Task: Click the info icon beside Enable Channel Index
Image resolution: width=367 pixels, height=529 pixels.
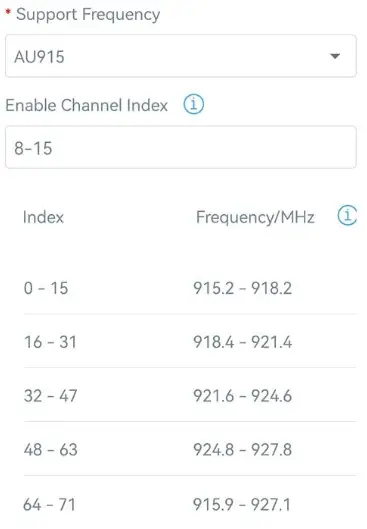Action: tap(193, 104)
